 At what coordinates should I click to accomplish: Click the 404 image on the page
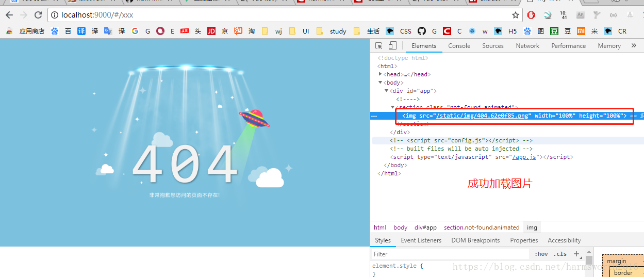click(x=185, y=143)
